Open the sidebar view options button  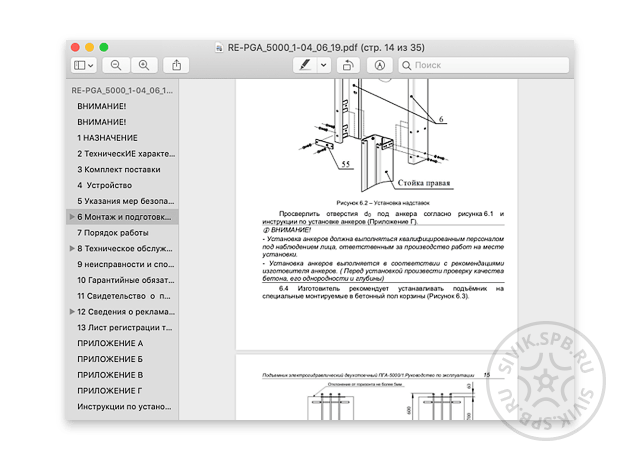[84, 65]
